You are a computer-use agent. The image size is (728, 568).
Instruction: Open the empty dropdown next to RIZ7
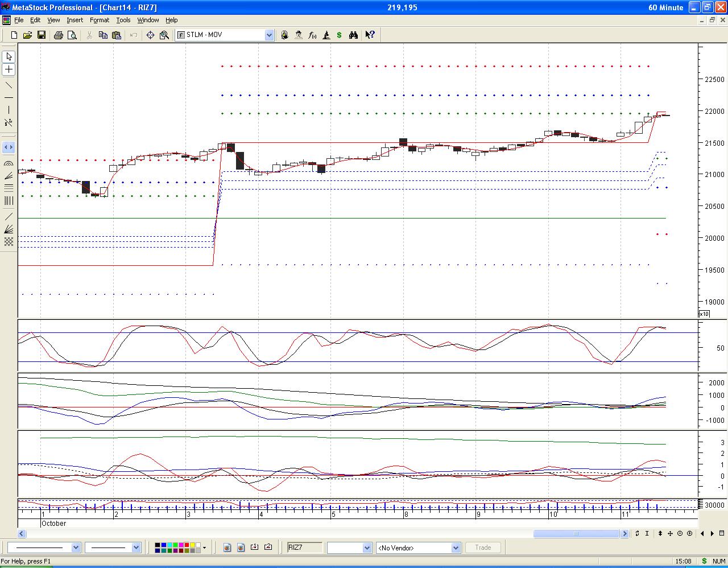(x=366, y=548)
